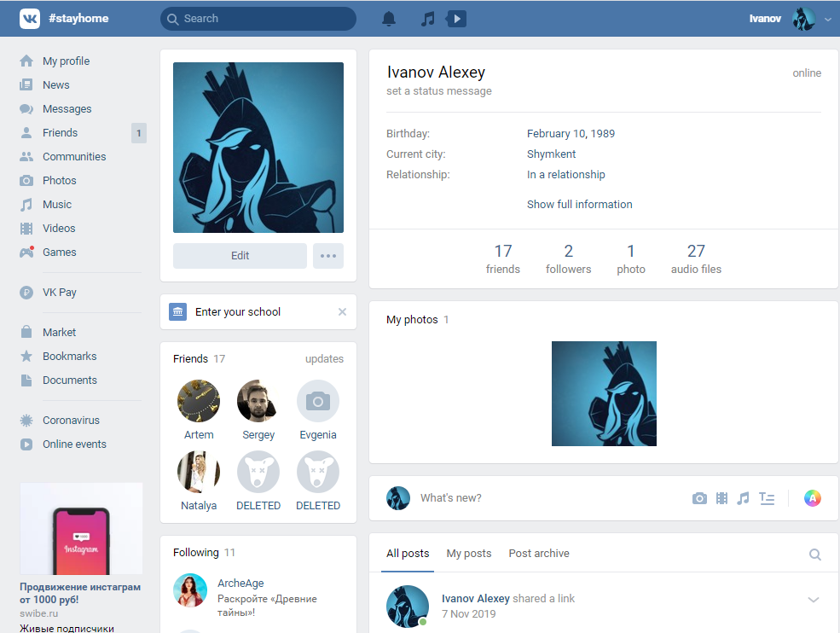Open the music note icon in header
Viewport: 840px width, 633px height.
[427, 19]
